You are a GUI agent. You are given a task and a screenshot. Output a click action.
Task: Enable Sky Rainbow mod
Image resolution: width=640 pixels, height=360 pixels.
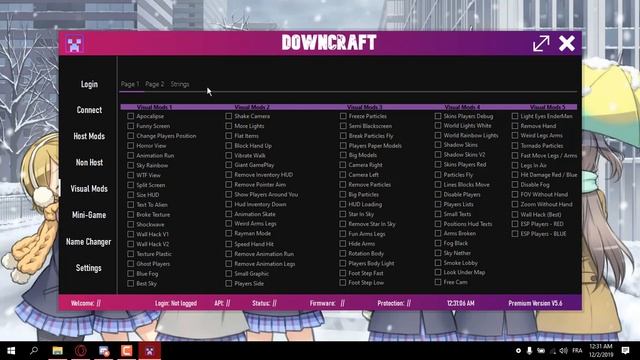pyautogui.click(x=131, y=165)
